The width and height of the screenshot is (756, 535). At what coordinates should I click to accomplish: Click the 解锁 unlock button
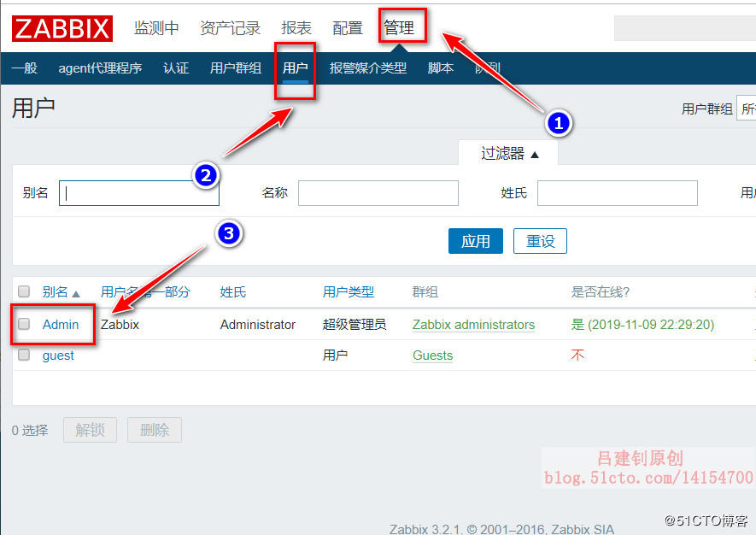click(x=91, y=430)
